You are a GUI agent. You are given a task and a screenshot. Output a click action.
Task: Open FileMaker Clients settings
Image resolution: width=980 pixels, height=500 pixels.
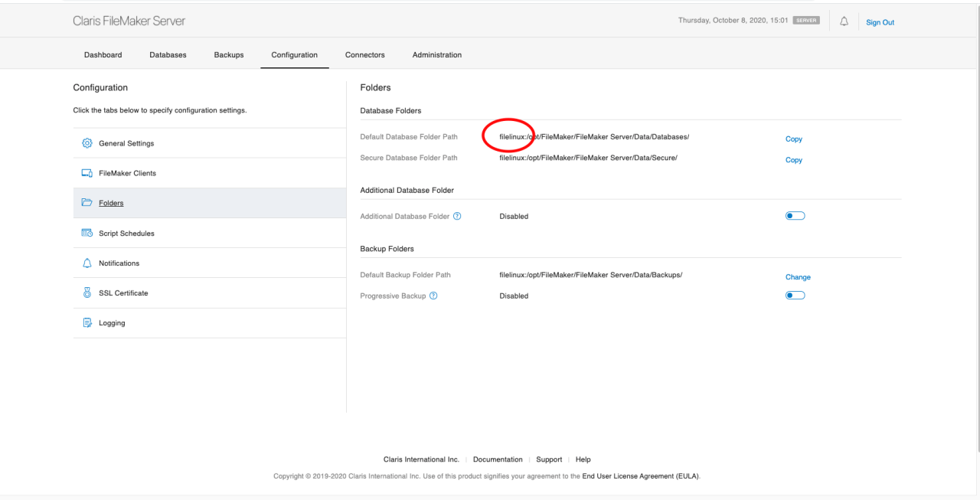tap(210, 173)
